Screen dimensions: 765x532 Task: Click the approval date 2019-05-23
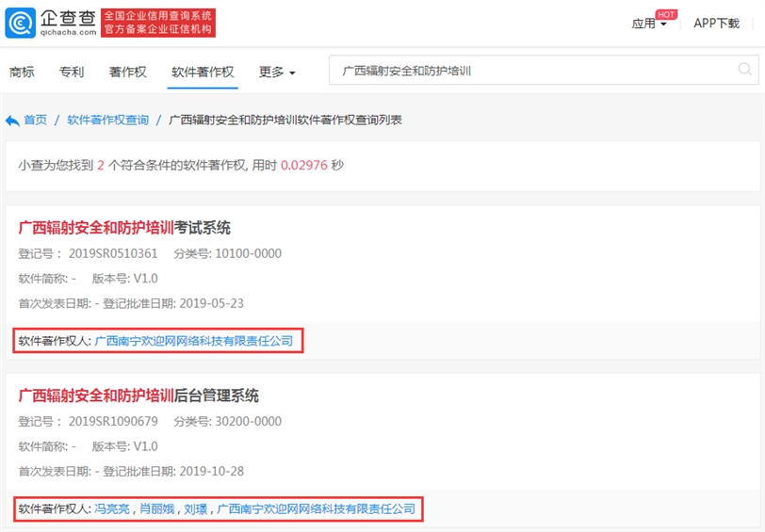[212, 303]
